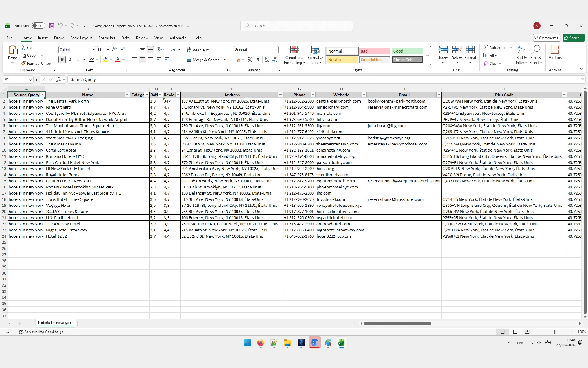Open the Add-ins button
The image size is (588, 368).
pos(555,52)
